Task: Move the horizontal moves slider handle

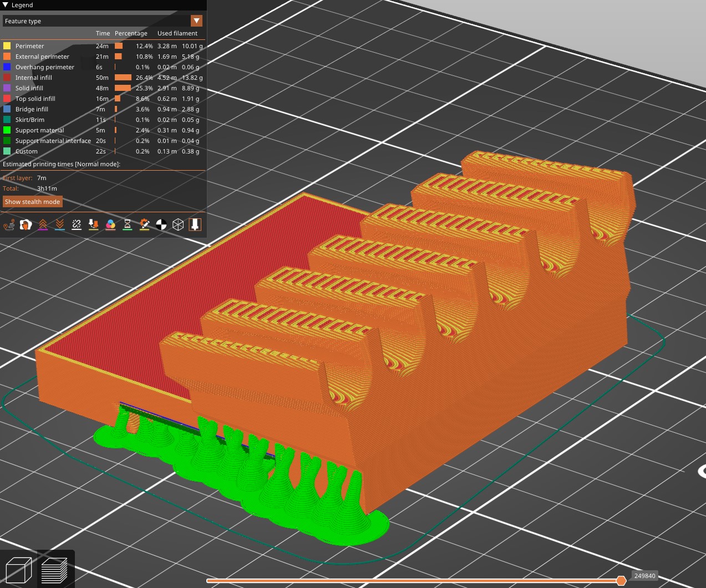Action: point(622,581)
